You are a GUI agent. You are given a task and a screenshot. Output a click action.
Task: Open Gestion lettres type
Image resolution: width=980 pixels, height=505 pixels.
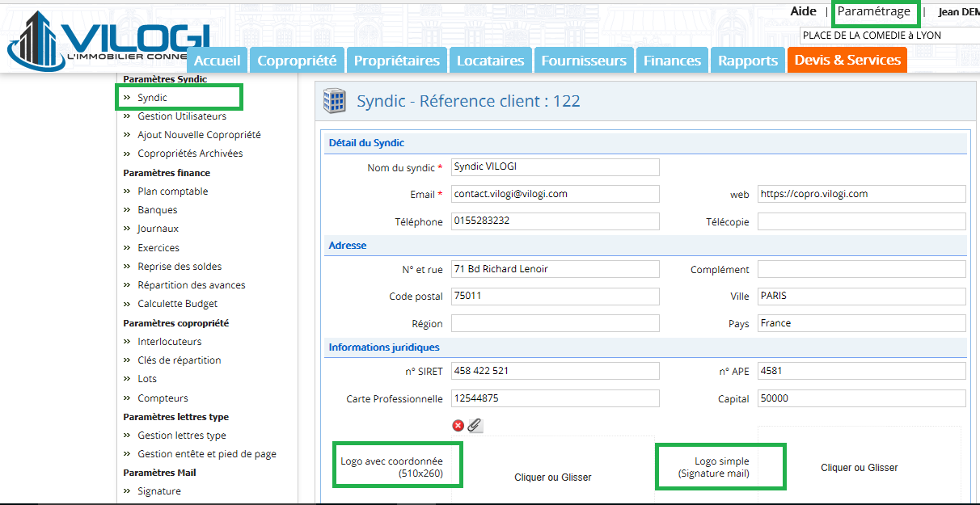[x=182, y=436]
